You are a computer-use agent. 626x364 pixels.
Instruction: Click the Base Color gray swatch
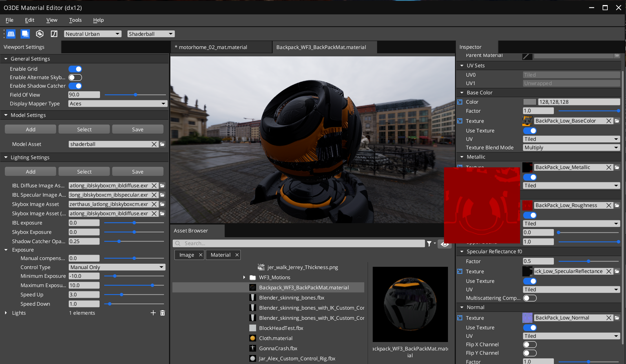point(530,102)
